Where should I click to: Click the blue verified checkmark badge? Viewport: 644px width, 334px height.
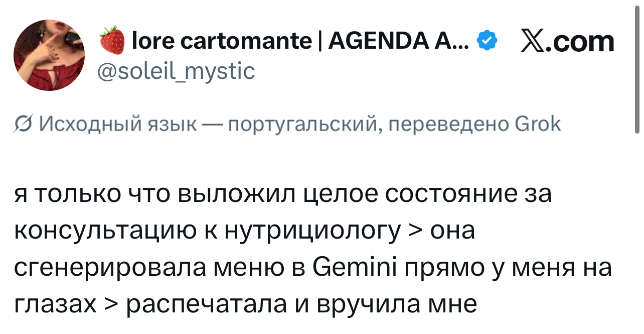[487, 40]
